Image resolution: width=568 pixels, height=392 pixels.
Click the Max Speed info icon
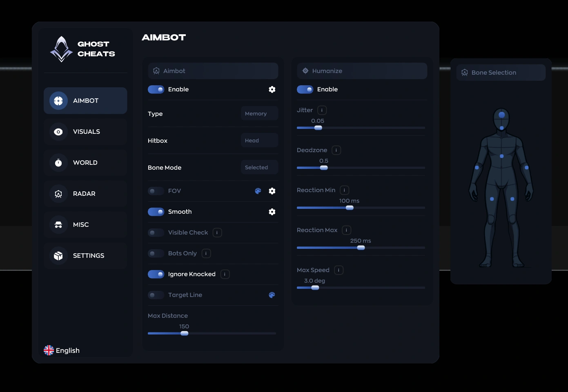(x=339, y=270)
